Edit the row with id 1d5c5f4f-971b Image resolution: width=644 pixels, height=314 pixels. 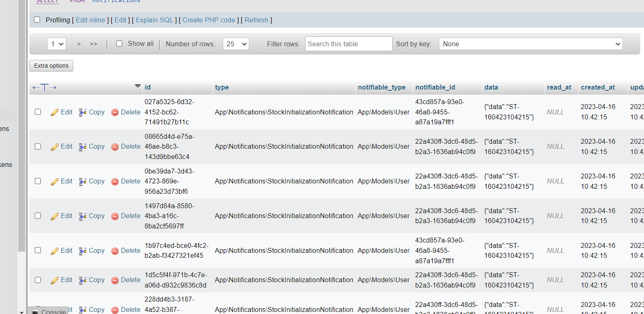click(61, 280)
